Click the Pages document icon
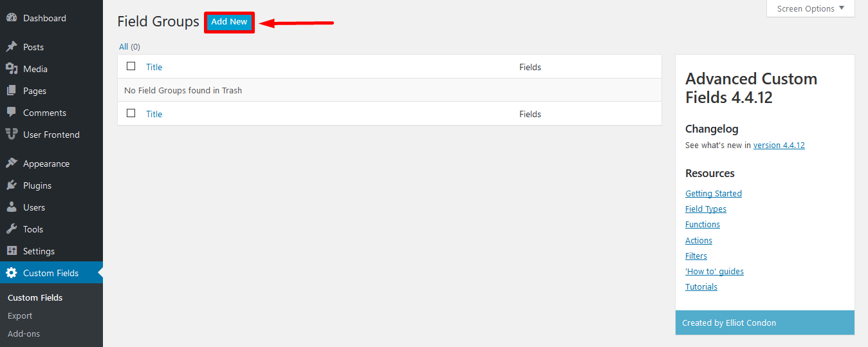This screenshot has height=347, width=868. coord(12,91)
